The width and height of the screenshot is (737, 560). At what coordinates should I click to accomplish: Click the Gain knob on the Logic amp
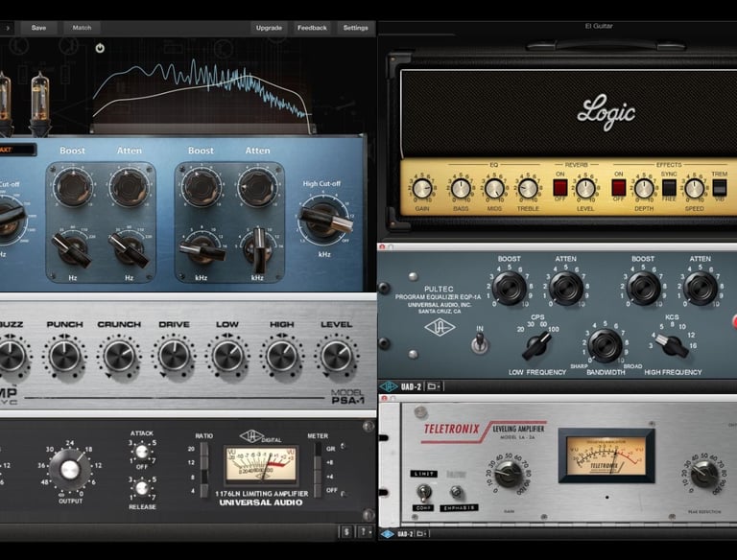pyautogui.click(x=422, y=189)
